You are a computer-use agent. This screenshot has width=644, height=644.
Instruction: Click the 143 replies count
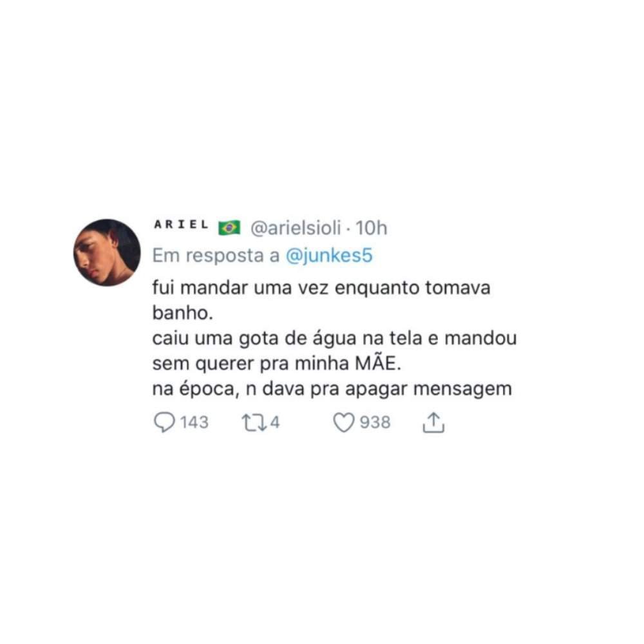point(194,422)
